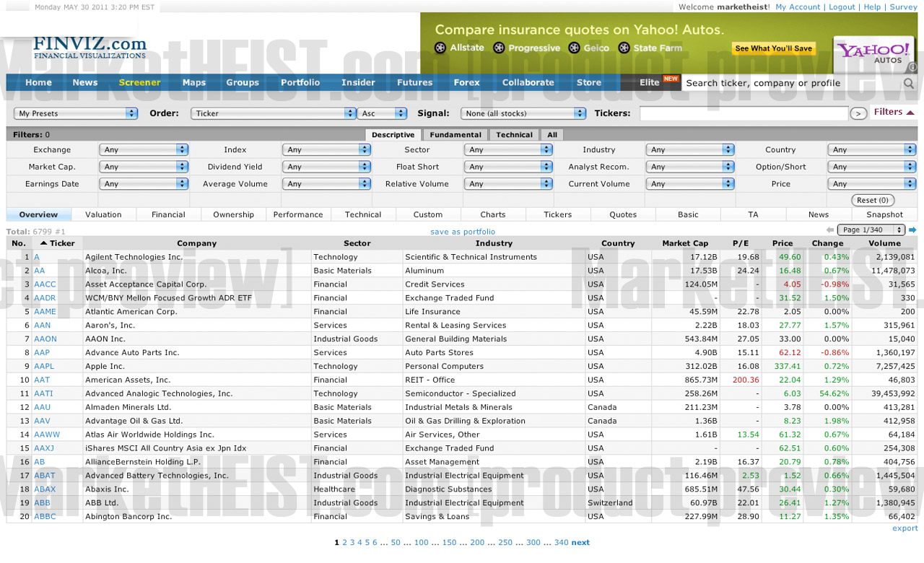
Task: Click the Help link
Action: click(x=872, y=7)
